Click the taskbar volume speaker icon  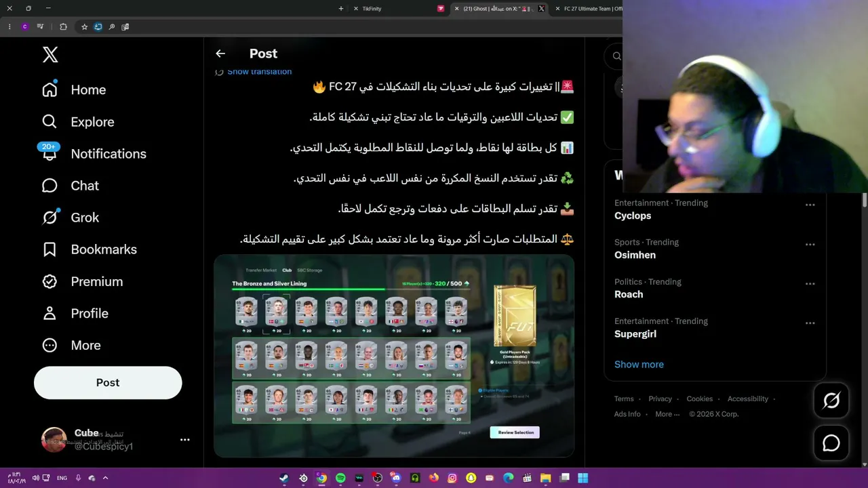pyautogui.click(x=35, y=478)
